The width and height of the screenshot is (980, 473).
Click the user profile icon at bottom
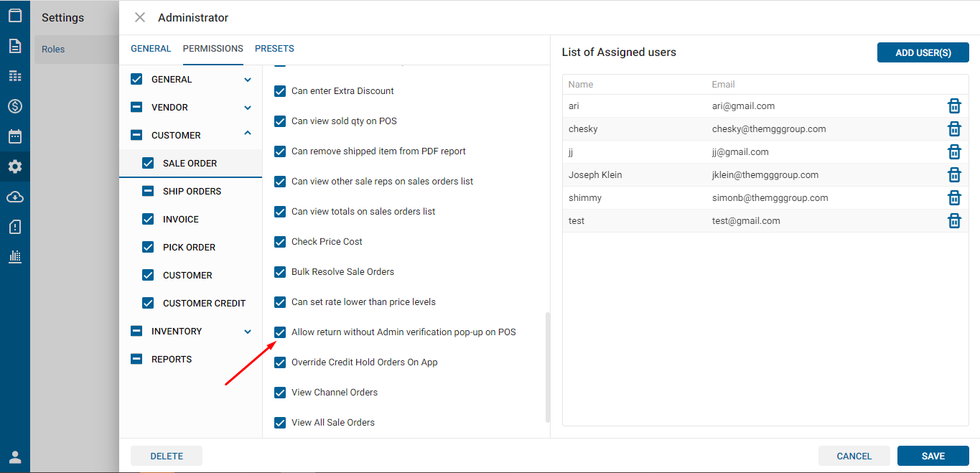click(x=15, y=457)
